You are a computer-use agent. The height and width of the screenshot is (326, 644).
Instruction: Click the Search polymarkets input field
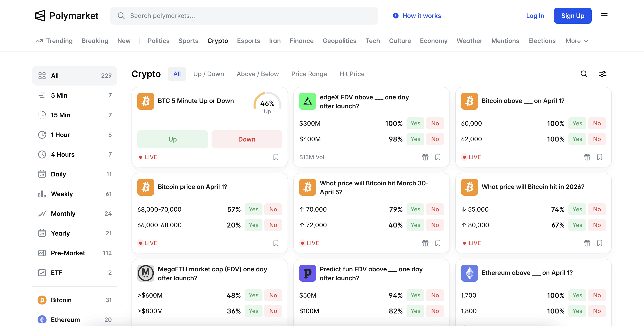click(x=244, y=15)
